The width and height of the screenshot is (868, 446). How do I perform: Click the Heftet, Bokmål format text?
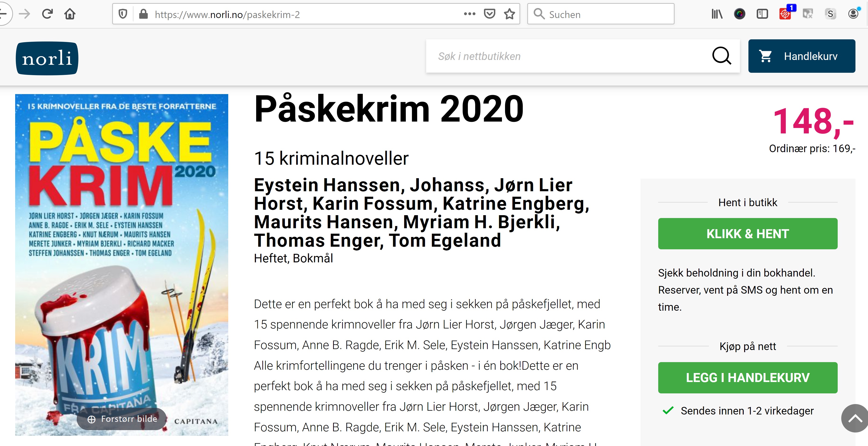pos(293,258)
